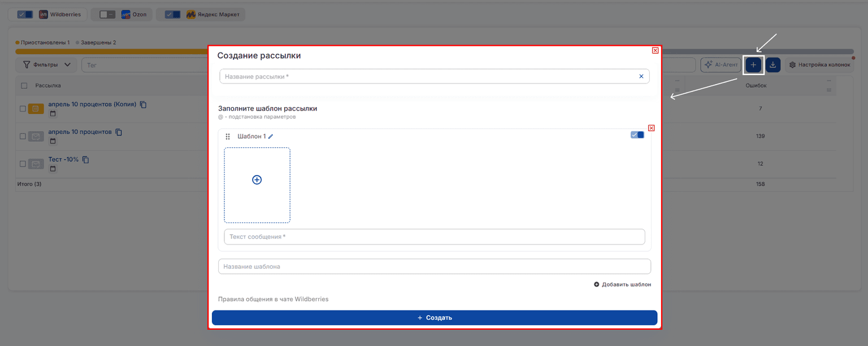The image size is (868, 346).
Task: Open Правила общения в чате Wildberries
Action: [x=273, y=299]
